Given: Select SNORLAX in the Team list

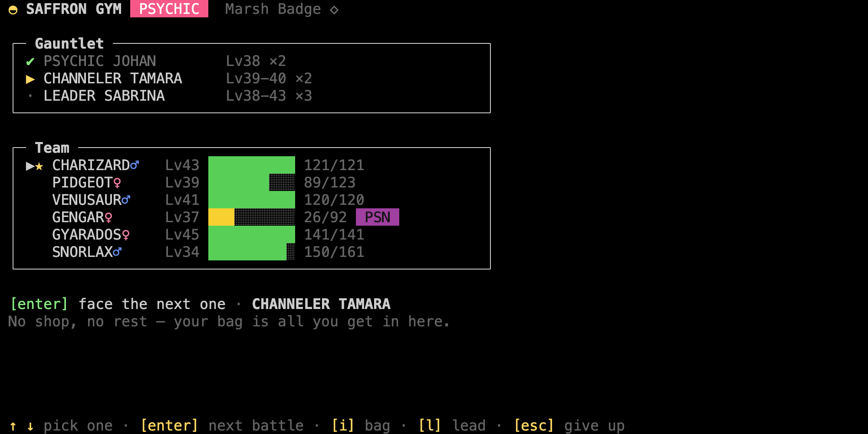Looking at the screenshot, I should coord(252,252).
